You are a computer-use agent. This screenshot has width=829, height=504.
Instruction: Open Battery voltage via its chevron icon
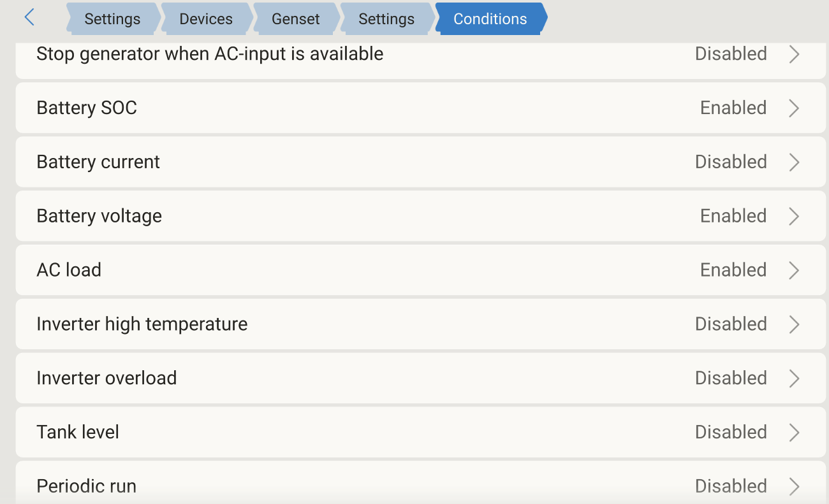pos(794,216)
